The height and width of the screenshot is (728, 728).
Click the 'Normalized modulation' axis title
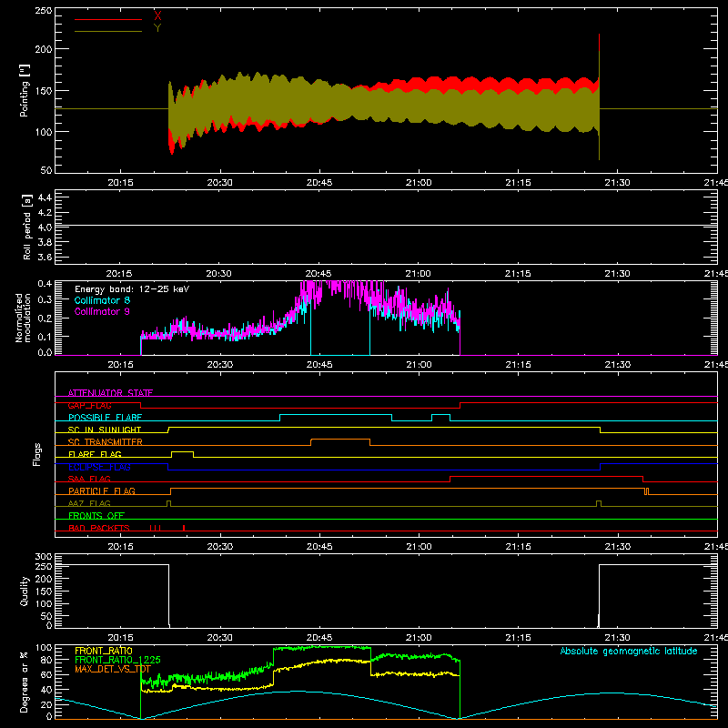(23, 318)
